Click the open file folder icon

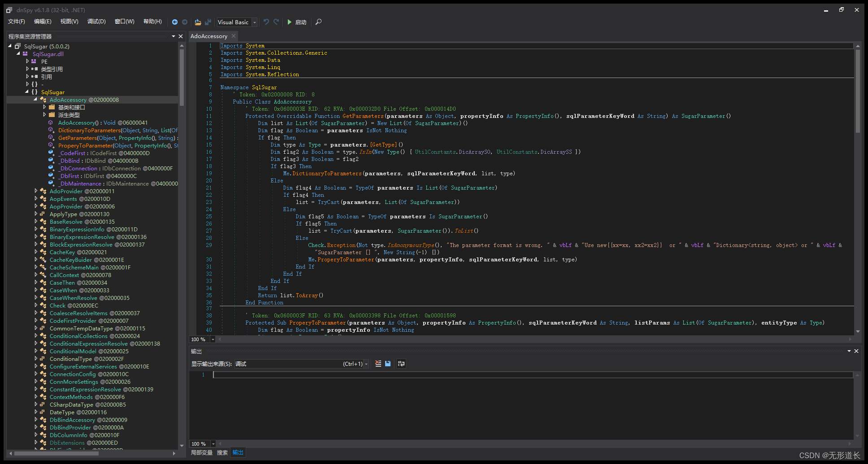[198, 22]
